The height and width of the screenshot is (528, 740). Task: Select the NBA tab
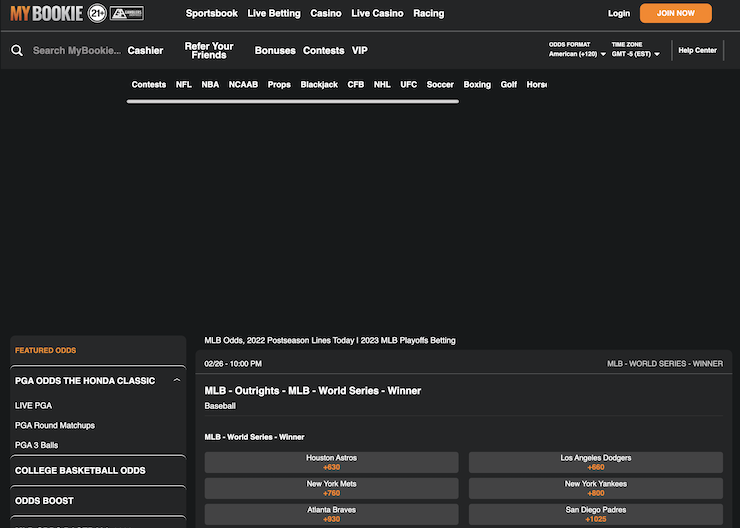tap(210, 84)
